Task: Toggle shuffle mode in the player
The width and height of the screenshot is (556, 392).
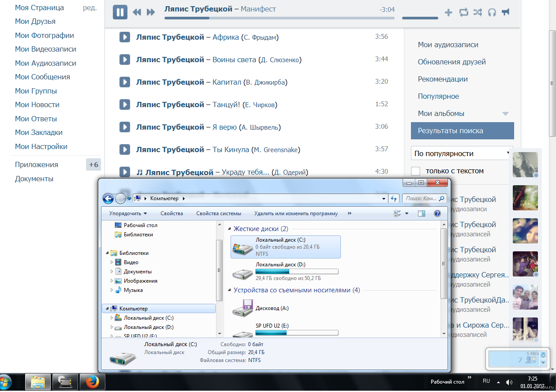Action: tap(478, 12)
